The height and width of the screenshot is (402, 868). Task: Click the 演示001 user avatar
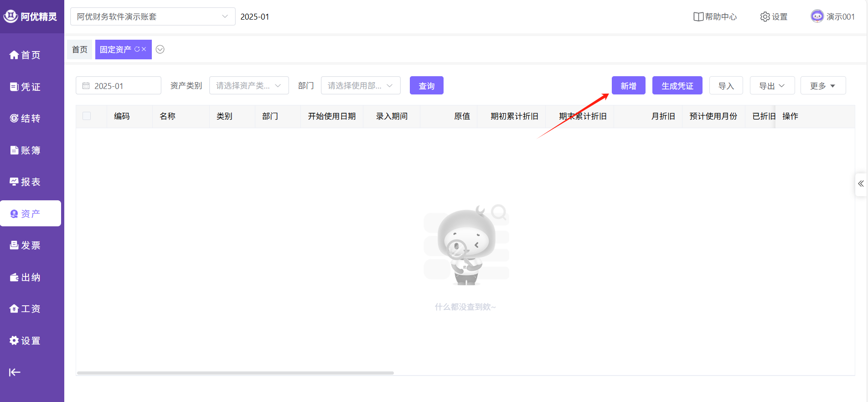click(817, 16)
